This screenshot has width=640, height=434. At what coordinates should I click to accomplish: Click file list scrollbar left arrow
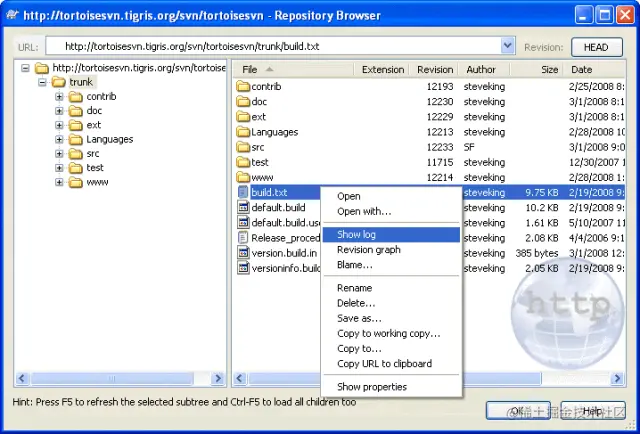(x=240, y=379)
